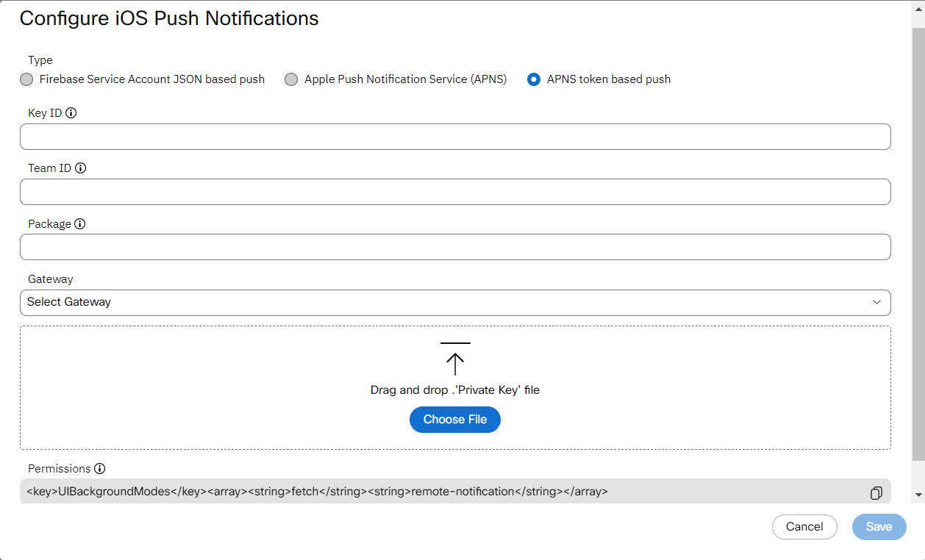Focus the Team ID input field
The width and height of the screenshot is (925, 560).
pyautogui.click(x=455, y=192)
